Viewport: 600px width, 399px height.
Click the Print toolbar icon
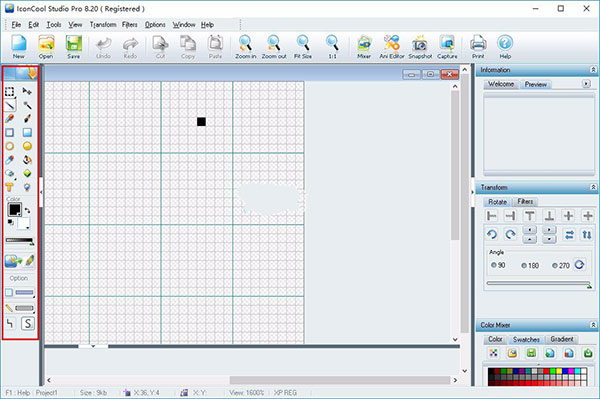[478, 47]
